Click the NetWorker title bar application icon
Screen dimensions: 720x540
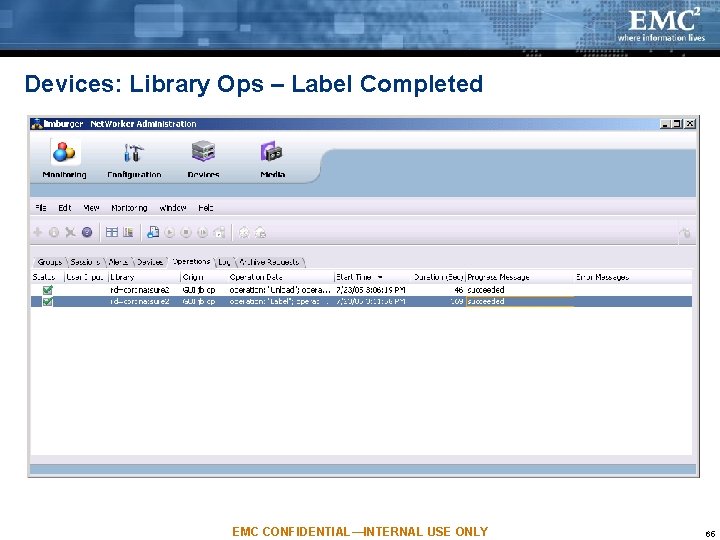tap(37, 124)
